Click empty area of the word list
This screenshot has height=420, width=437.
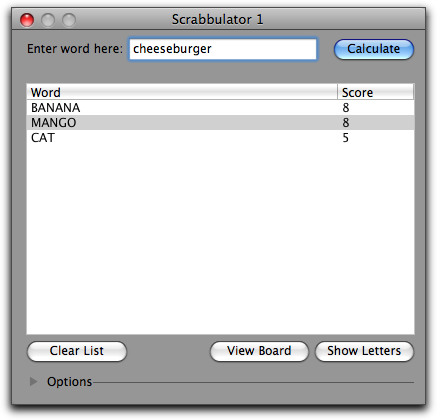pos(220,240)
